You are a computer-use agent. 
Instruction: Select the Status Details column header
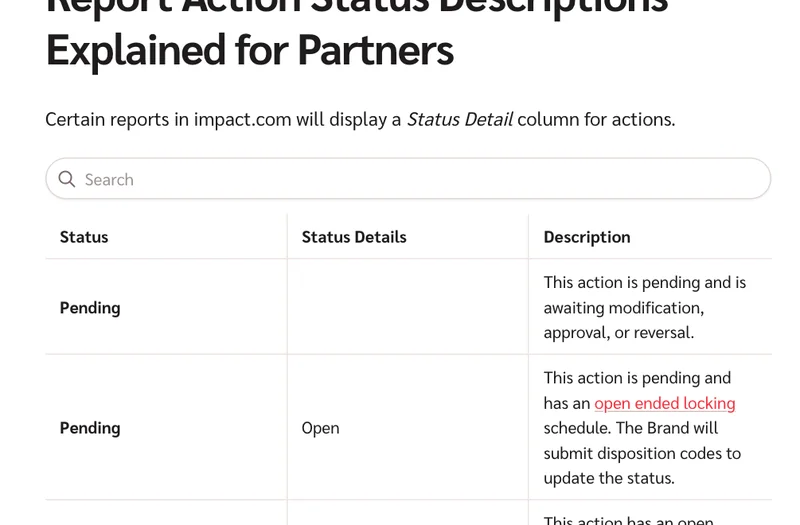click(354, 237)
